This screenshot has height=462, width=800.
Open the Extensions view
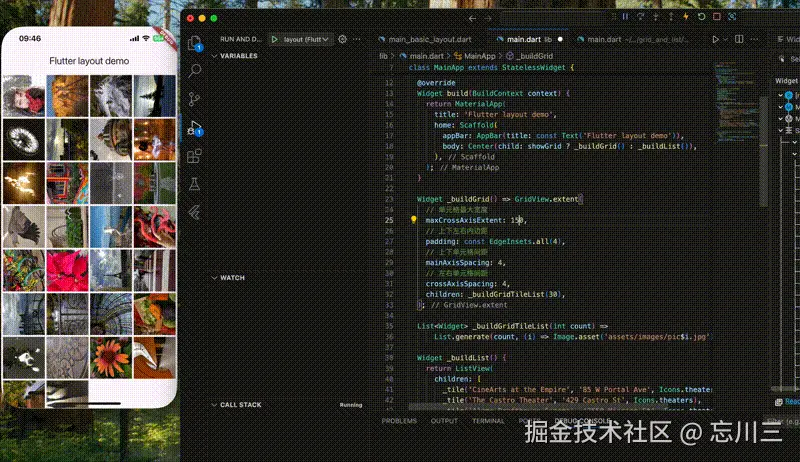(x=194, y=156)
